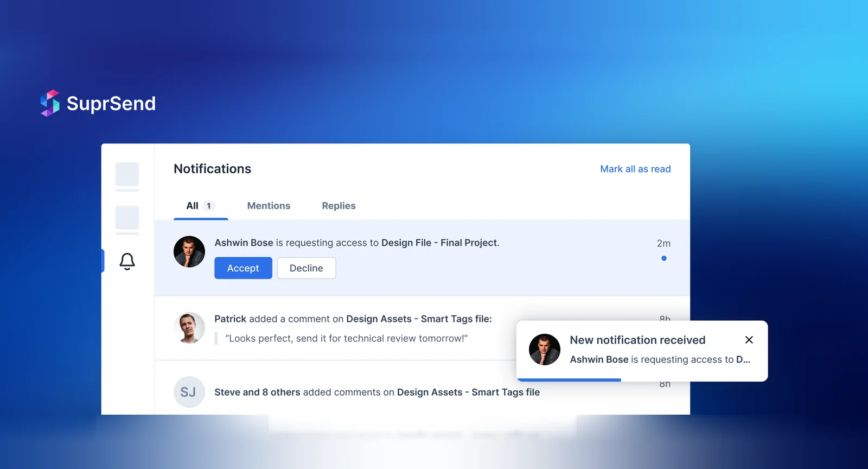Click the unread count badge on All tab
868x469 pixels.
click(209, 206)
